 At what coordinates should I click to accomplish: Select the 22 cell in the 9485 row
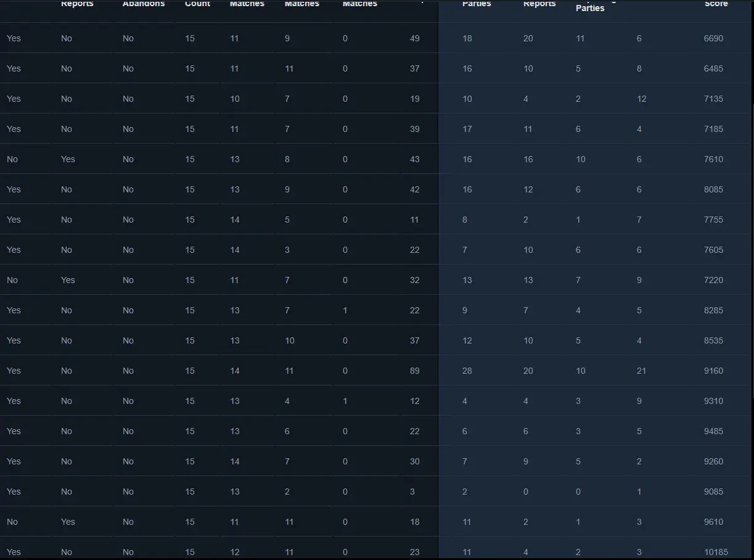click(x=414, y=431)
